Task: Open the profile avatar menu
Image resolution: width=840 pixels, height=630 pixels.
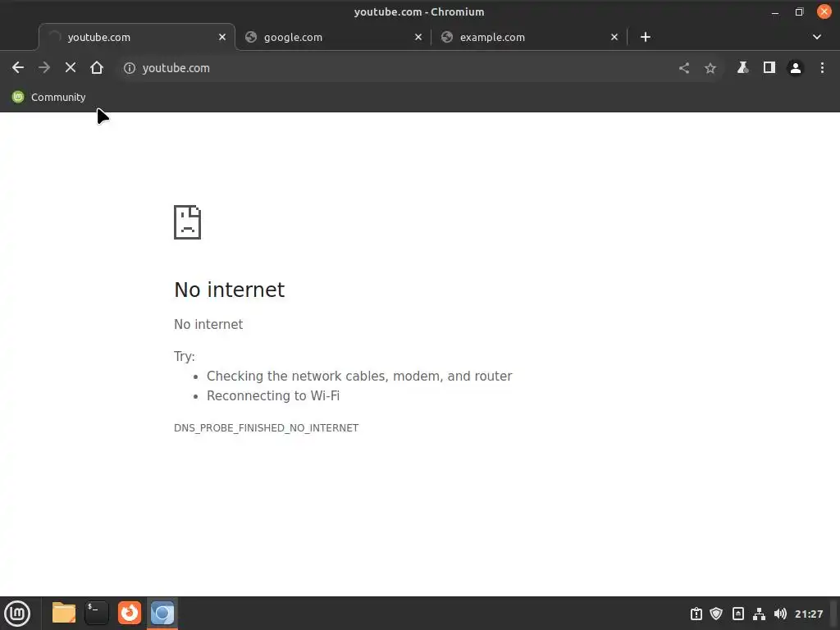Action: (796, 68)
